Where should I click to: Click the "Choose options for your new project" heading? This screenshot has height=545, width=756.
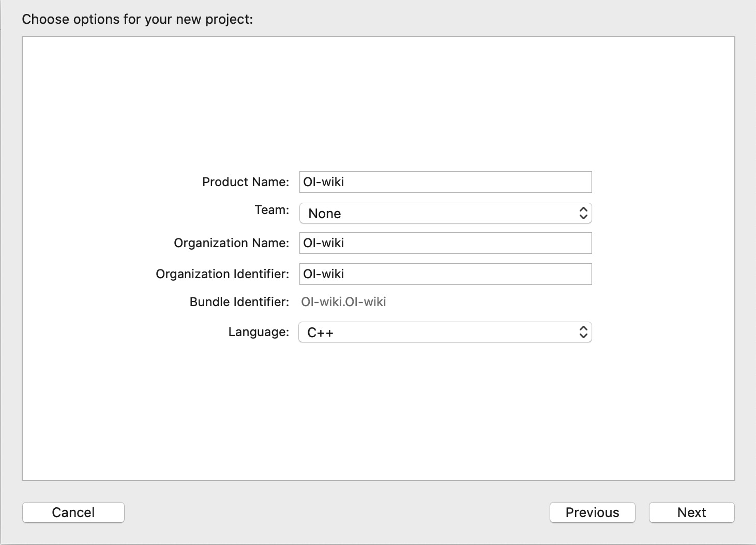[x=138, y=19]
